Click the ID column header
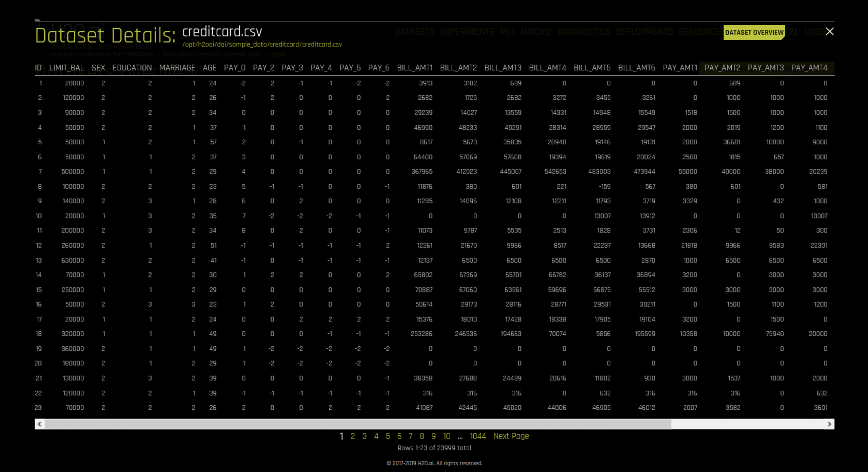Image resolution: width=868 pixels, height=472 pixels. pos(38,68)
